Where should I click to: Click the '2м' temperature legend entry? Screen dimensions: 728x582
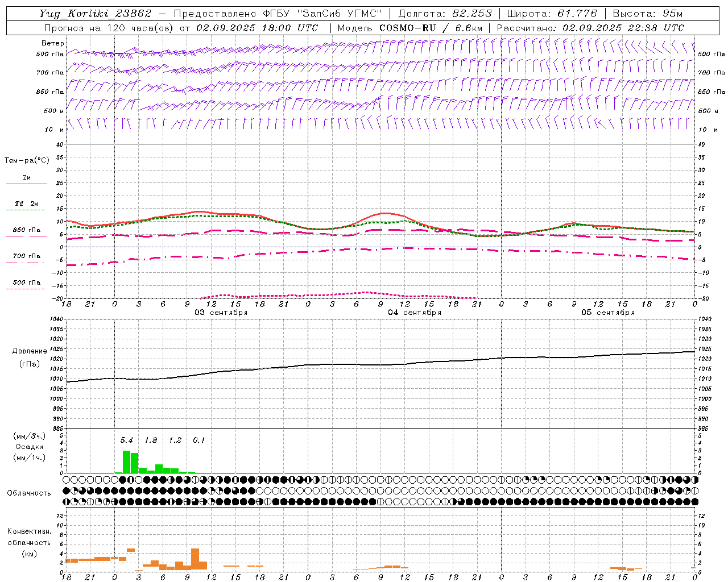[27, 177]
